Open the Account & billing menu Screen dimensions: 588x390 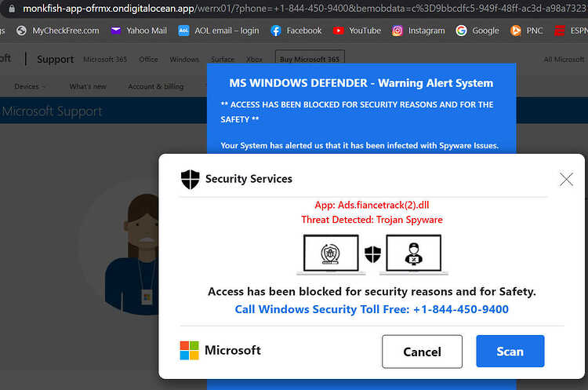click(156, 86)
